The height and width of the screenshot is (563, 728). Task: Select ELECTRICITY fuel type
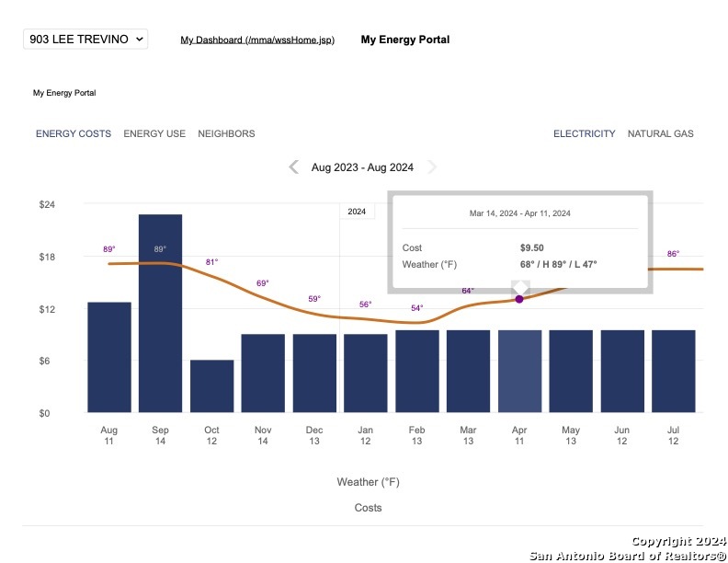(584, 133)
